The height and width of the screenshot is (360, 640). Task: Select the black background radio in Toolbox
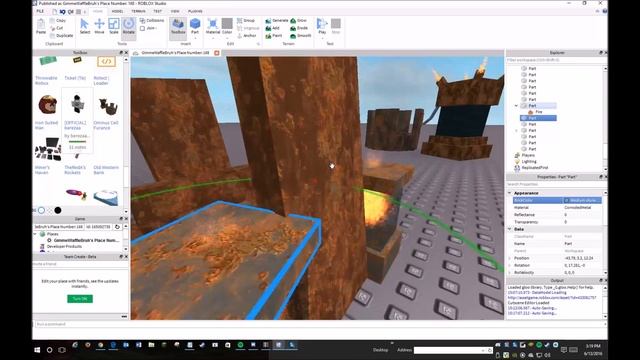[58, 210]
